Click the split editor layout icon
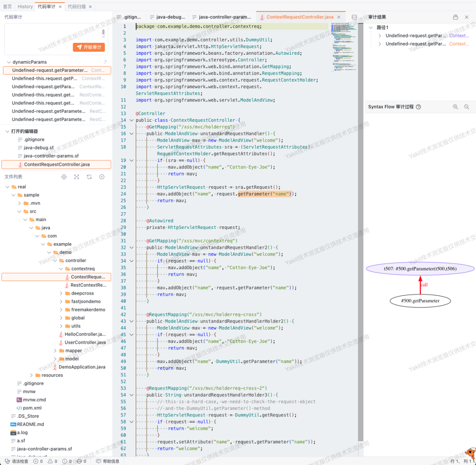 coord(354,17)
